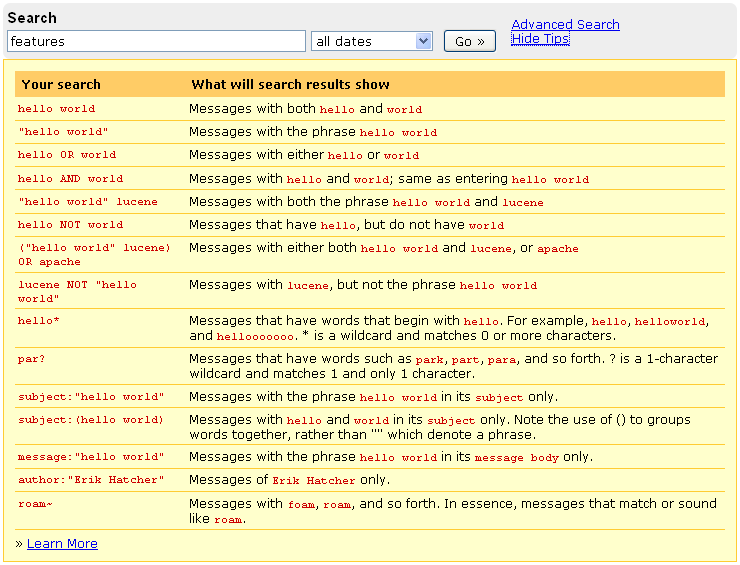Click the roam~ fuzzy search example
740x565 pixels.
pos(35,504)
